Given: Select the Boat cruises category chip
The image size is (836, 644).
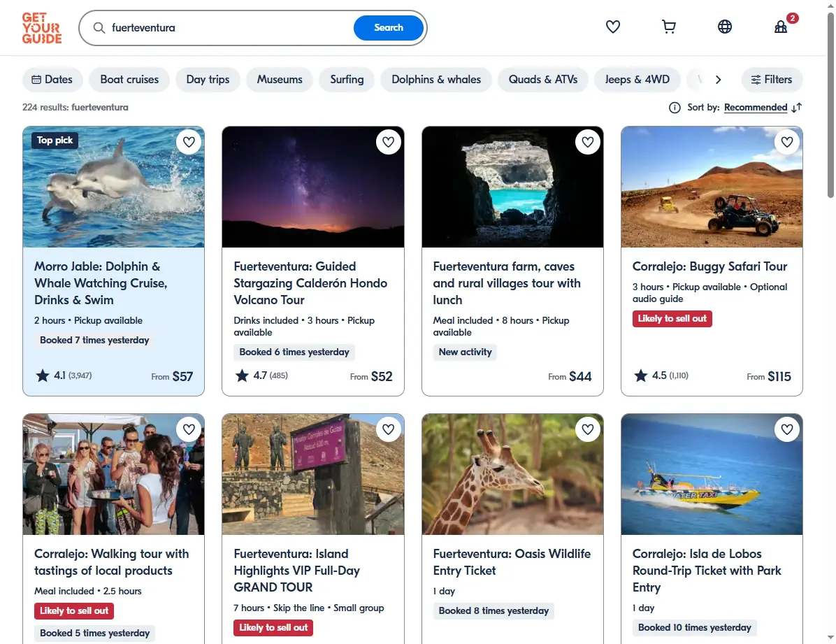Looking at the screenshot, I should (x=129, y=80).
